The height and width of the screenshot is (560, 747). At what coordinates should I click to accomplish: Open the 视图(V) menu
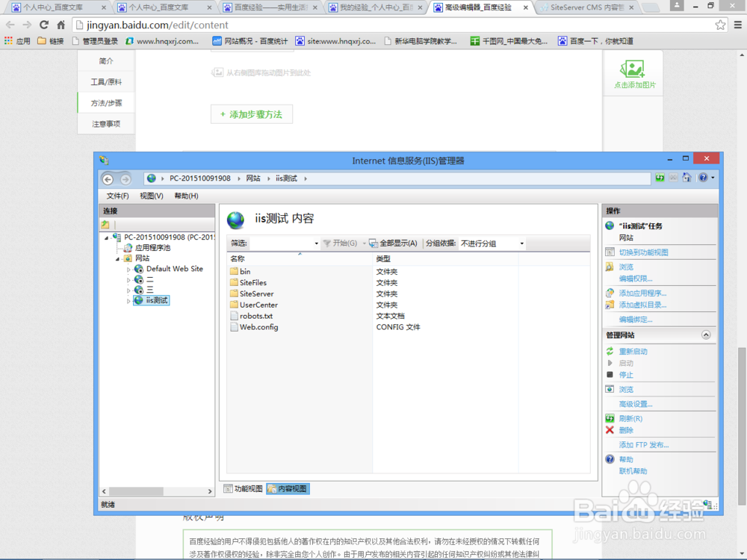pos(150,195)
